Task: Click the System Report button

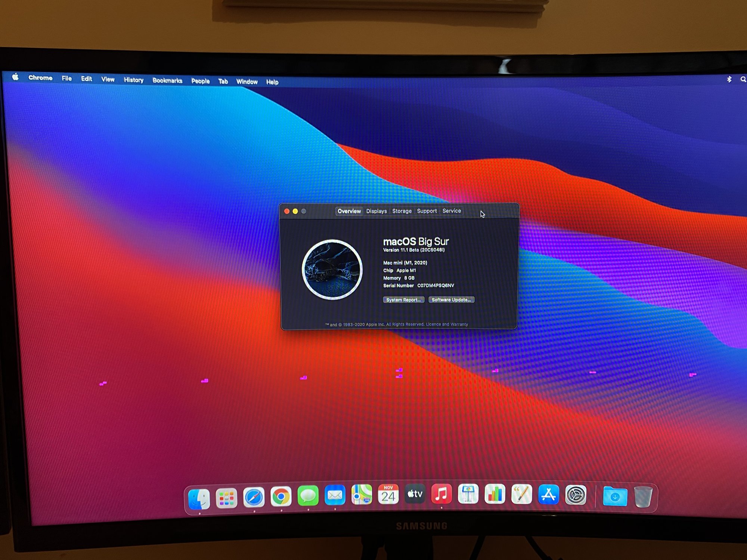Action: [x=403, y=300]
